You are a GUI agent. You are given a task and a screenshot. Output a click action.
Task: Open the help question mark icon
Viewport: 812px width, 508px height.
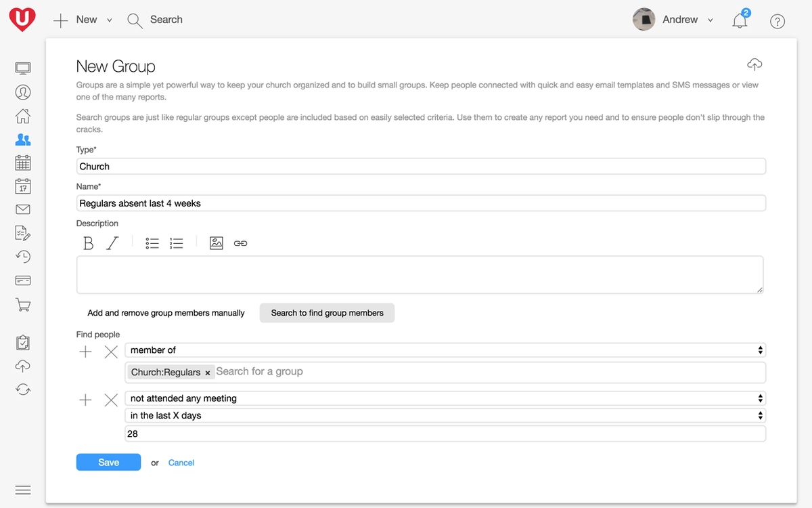coord(777,21)
